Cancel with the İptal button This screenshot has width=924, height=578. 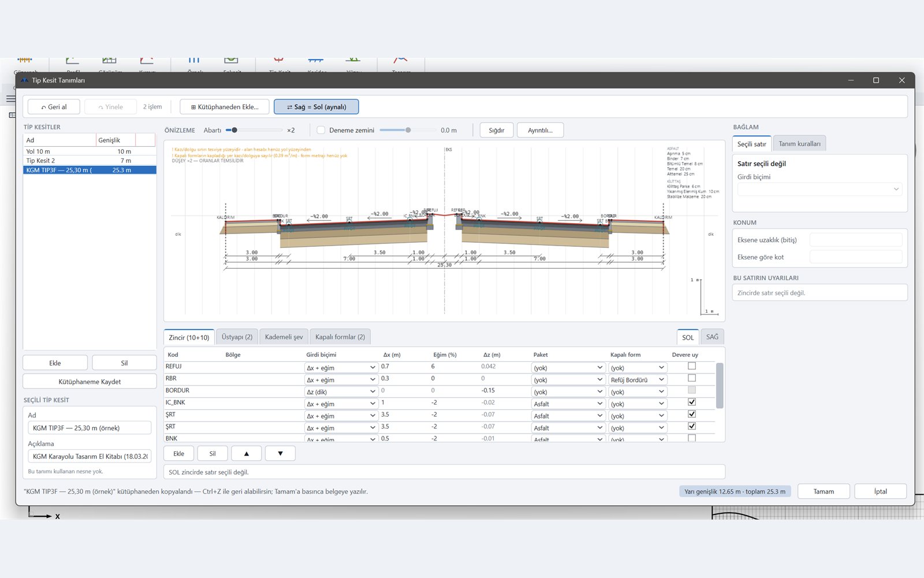click(x=881, y=491)
